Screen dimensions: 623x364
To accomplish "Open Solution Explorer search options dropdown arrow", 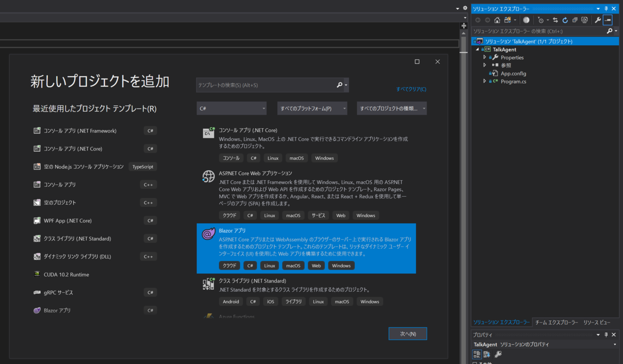I will 616,31.
